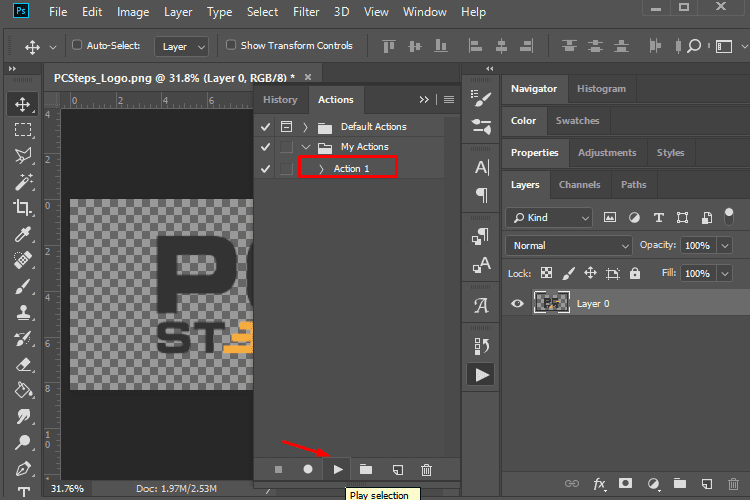Select the Crop tool
The image size is (750, 500).
click(x=22, y=208)
